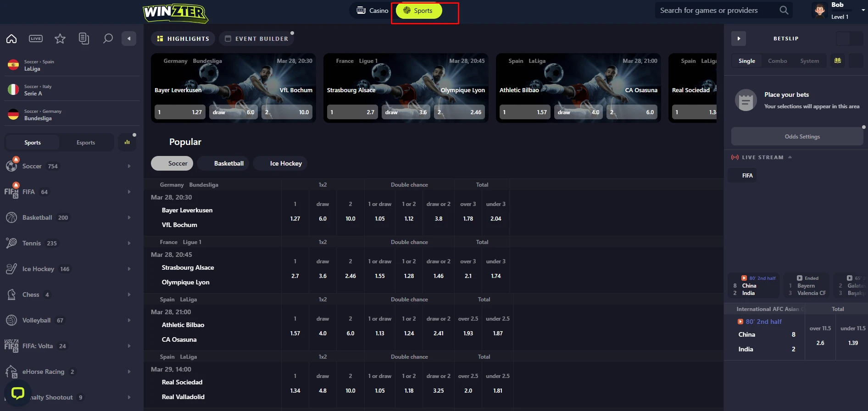Filter popular events by Ice Hockey
The width and height of the screenshot is (868, 411).
coord(280,163)
